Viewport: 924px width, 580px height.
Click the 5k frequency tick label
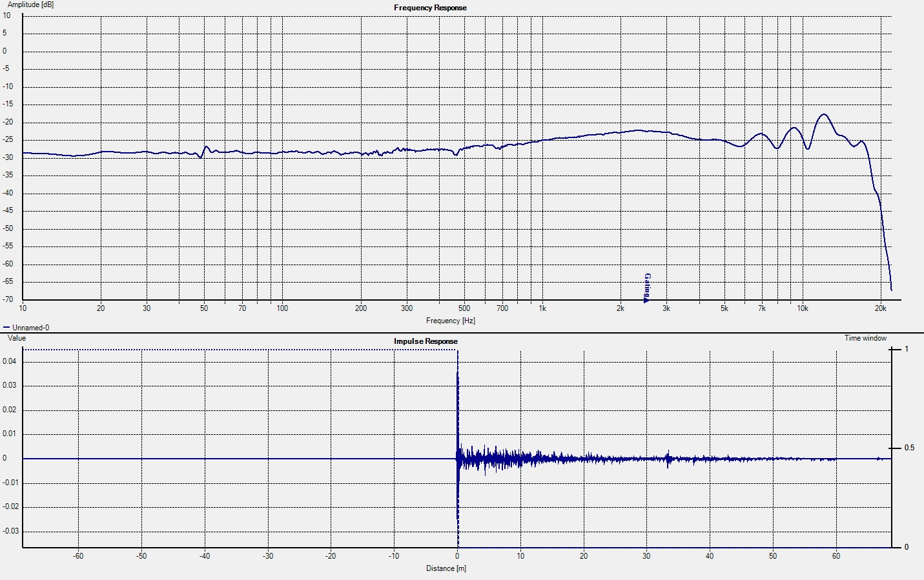[x=724, y=308]
